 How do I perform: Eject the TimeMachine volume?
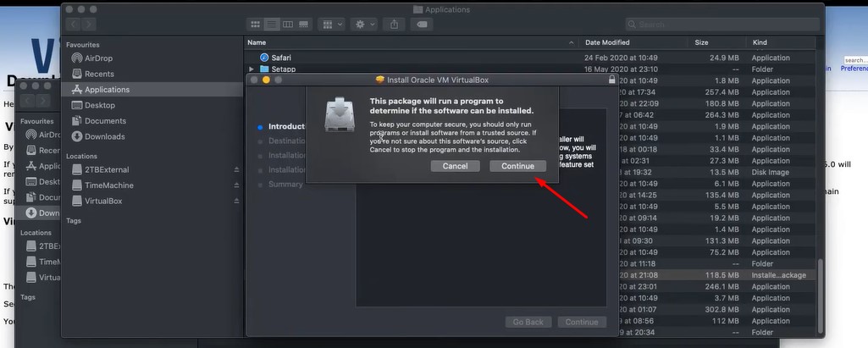[236, 185]
